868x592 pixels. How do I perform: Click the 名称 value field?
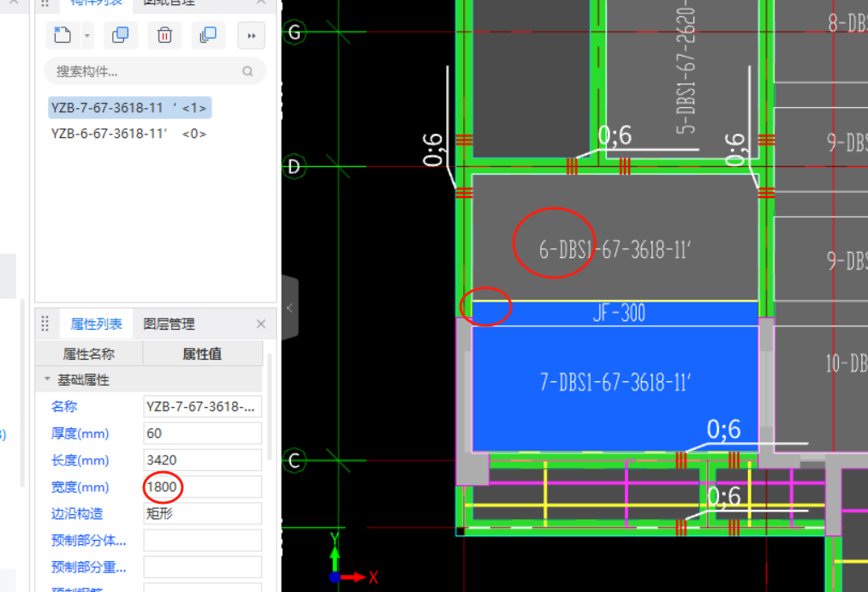click(202, 406)
